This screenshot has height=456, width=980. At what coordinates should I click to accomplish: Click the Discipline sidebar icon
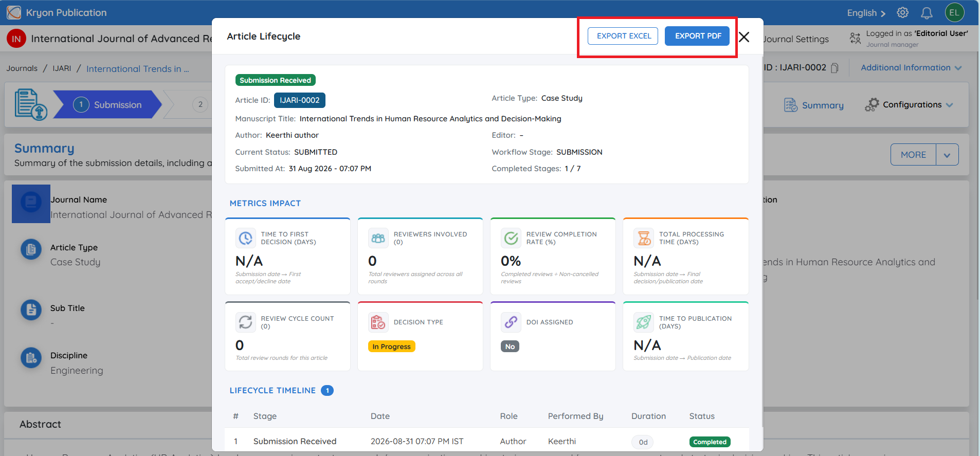[31, 358]
